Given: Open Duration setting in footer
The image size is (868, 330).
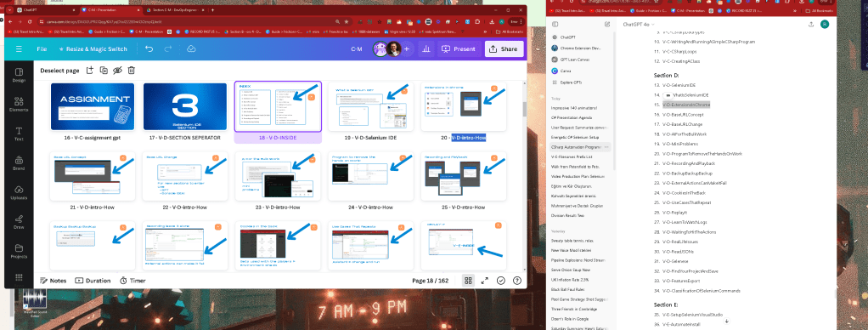Looking at the screenshot, I should pyautogui.click(x=93, y=281).
